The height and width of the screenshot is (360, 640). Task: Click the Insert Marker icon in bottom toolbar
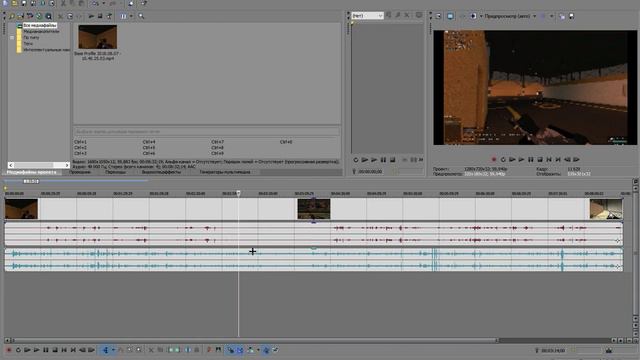(x=209, y=350)
